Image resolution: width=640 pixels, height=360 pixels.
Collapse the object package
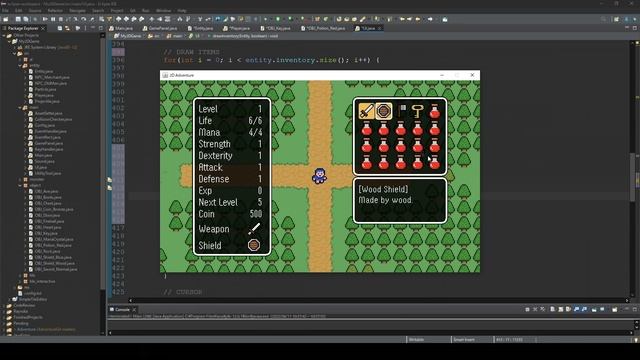pos(20,185)
